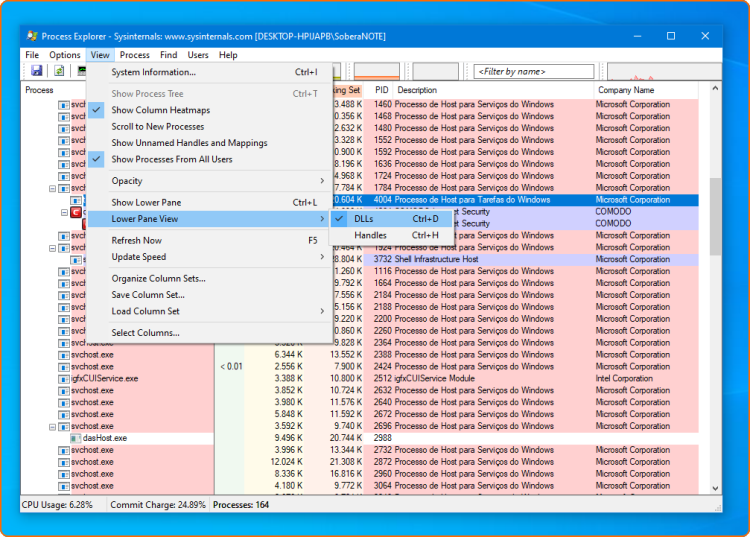Click the icon of the selected PID 4004 process
The width and height of the screenshot is (750, 537).
[76, 200]
